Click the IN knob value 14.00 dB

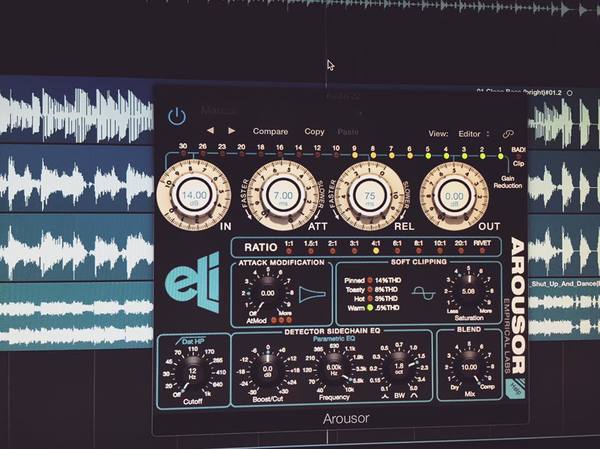(x=194, y=197)
